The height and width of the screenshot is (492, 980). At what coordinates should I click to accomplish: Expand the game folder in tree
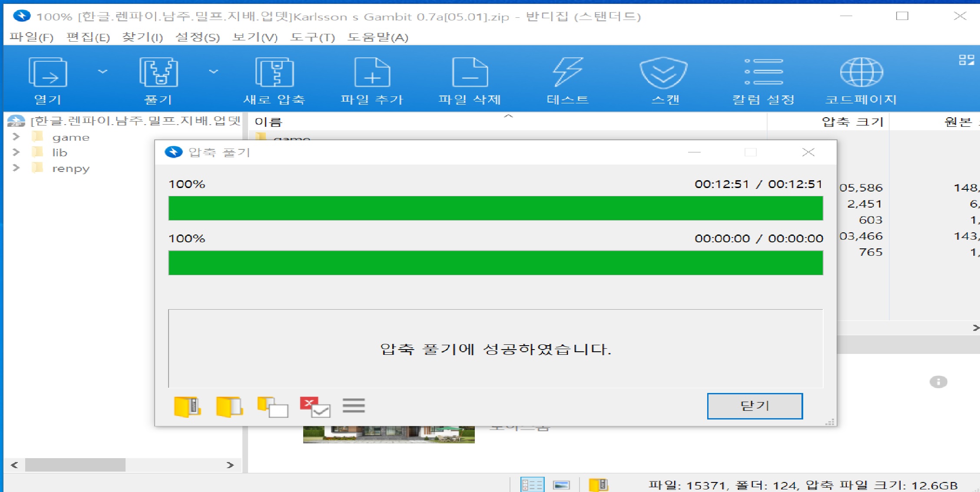pyautogui.click(x=16, y=137)
